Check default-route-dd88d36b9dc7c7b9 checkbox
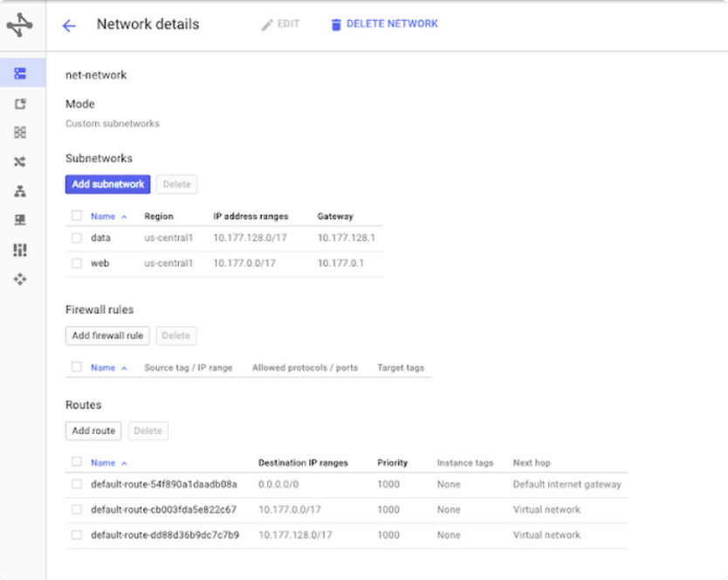728x580 pixels. tap(77, 535)
